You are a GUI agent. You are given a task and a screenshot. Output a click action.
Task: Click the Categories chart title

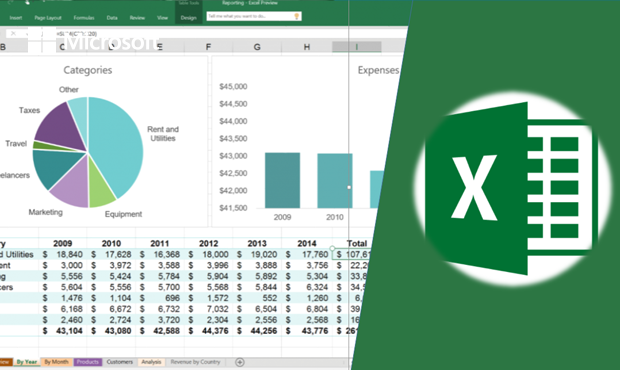[88, 70]
